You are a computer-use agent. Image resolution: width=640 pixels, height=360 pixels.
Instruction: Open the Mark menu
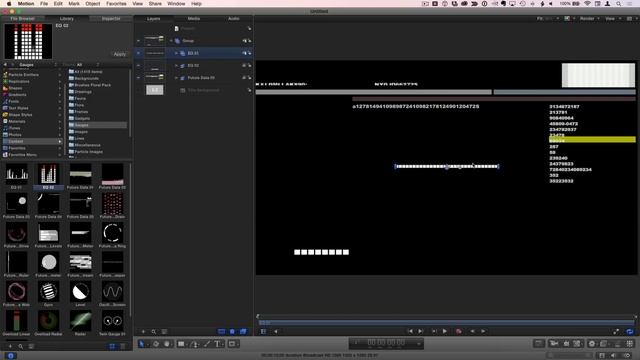74,3
